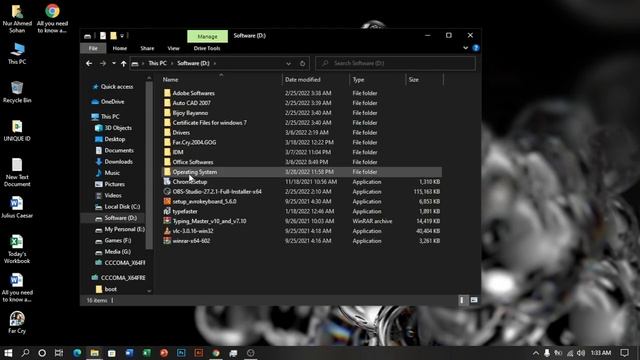Select Certificate Files for windows 7 folder
The image size is (640, 360).
pyautogui.click(x=209, y=122)
